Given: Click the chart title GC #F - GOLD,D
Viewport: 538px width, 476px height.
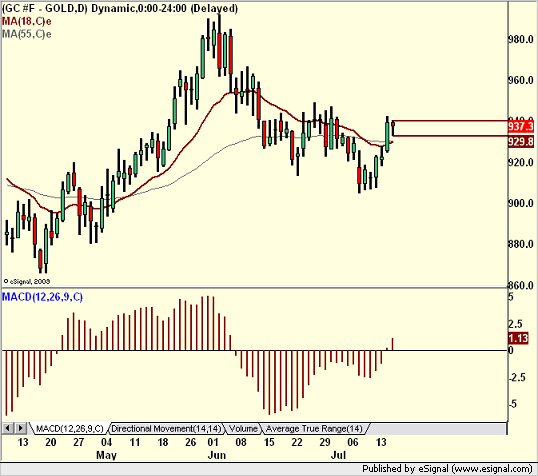Looking at the screenshot, I should tap(45, 8).
